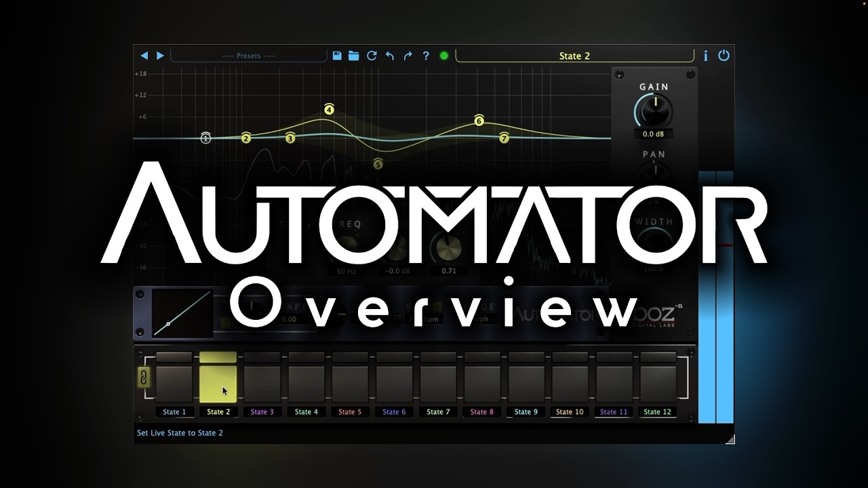Click the 'State 10' name label
The width and height of the screenshot is (868, 488).
click(570, 411)
